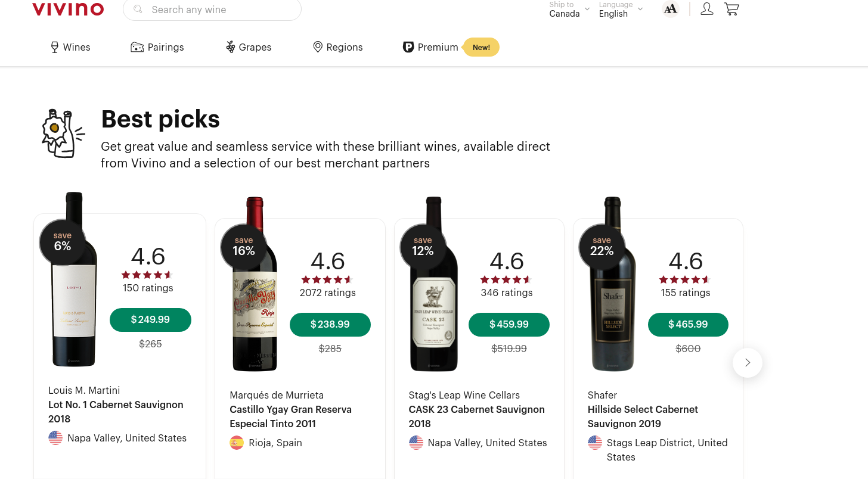Open the Wines menu

[70, 47]
